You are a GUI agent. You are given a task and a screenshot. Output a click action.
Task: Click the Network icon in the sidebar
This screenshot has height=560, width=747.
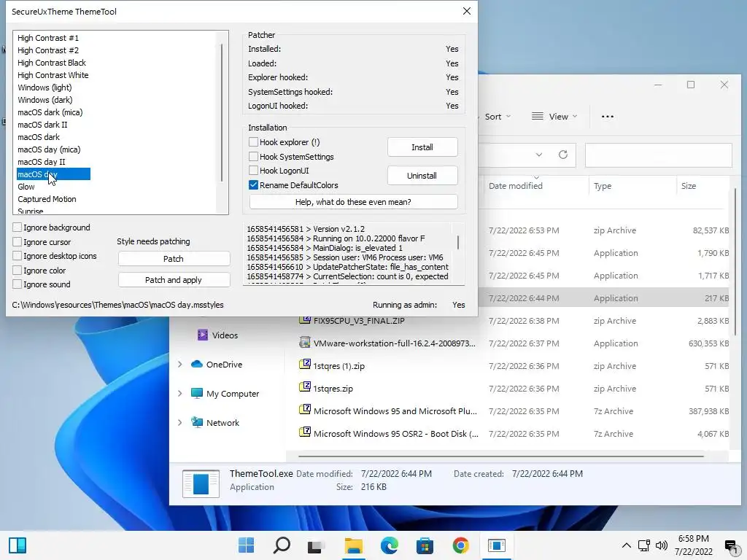(x=197, y=422)
